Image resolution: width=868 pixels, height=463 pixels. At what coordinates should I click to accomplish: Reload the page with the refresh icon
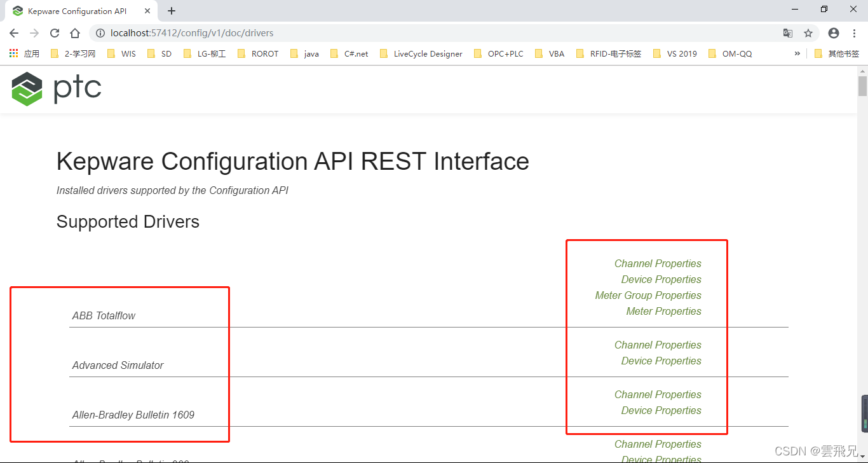(x=55, y=33)
